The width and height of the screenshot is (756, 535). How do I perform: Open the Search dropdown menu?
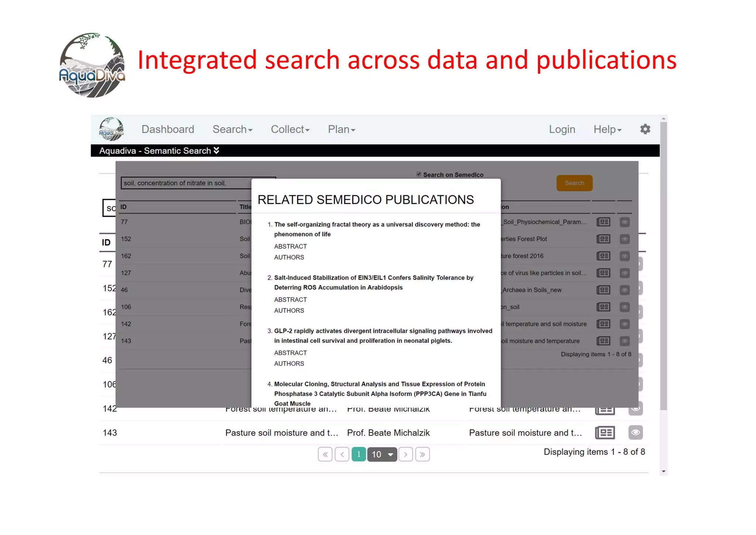point(232,129)
